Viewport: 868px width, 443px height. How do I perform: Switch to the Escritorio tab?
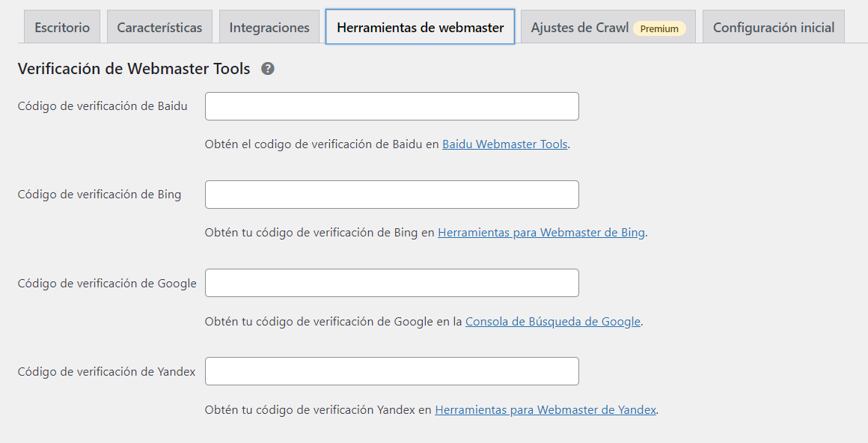pyautogui.click(x=61, y=25)
